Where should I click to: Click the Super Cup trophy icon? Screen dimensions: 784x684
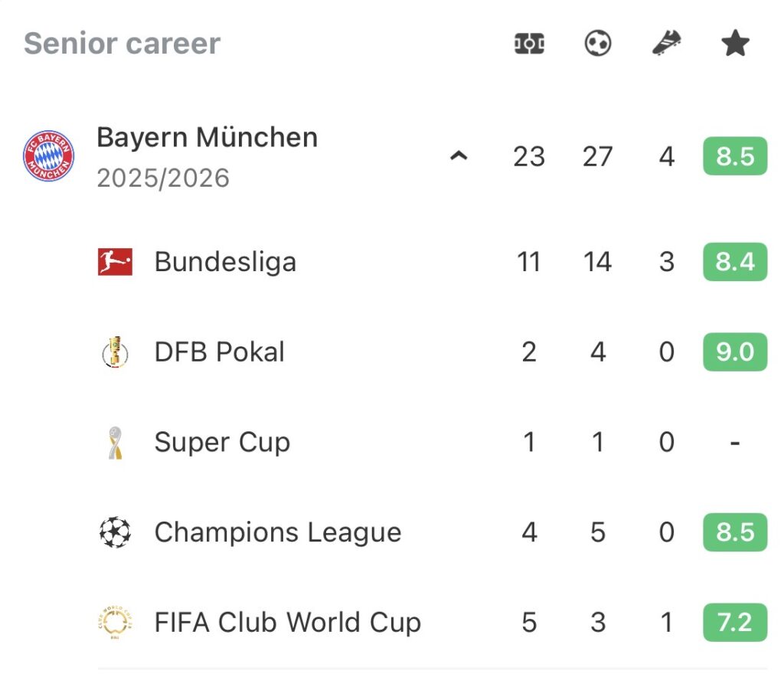pyautogui.click(x=115, y=443)
